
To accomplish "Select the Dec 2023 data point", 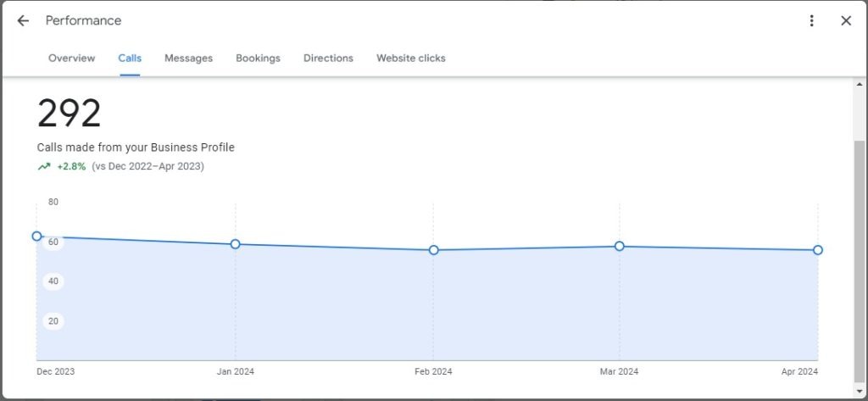I will click(x=36, y=237).
